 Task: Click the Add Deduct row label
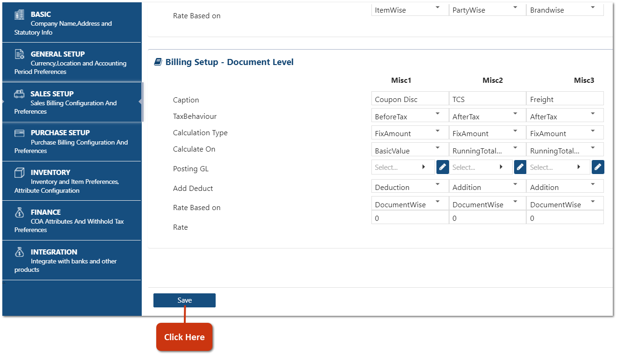(x=193, y=189)
